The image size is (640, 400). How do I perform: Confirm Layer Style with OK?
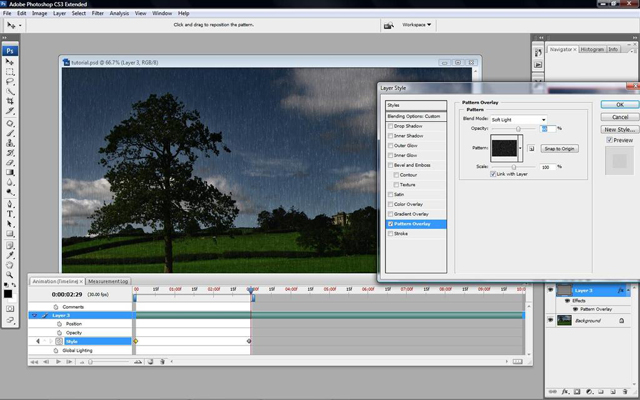click(x=620, y=105)
